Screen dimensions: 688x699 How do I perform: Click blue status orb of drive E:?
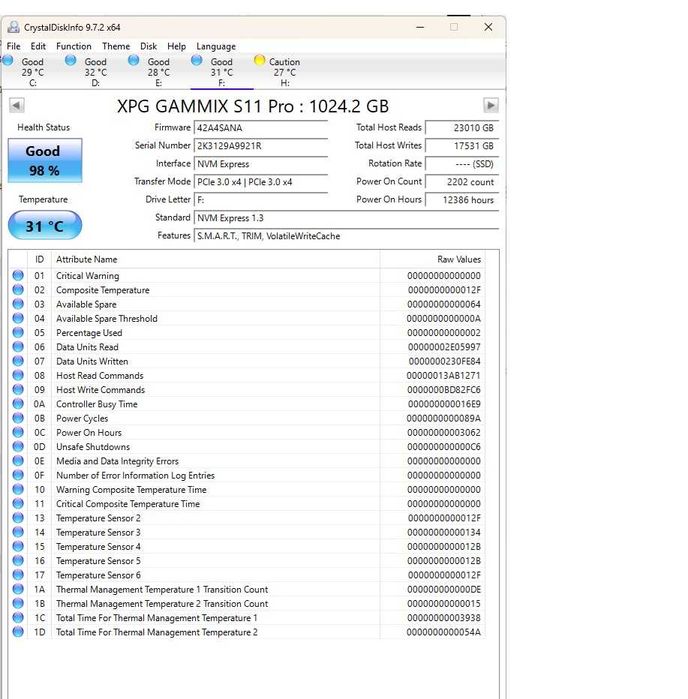(133, 61)
